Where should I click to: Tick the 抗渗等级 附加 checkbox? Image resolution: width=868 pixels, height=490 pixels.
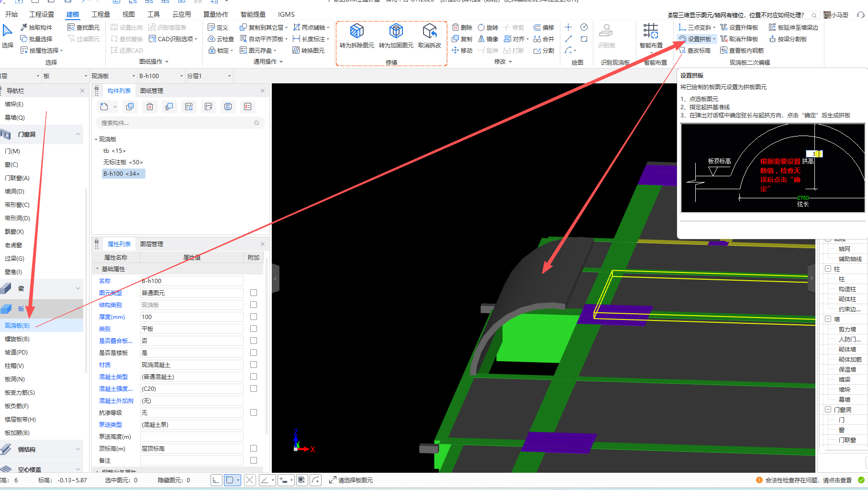(254, 412)
